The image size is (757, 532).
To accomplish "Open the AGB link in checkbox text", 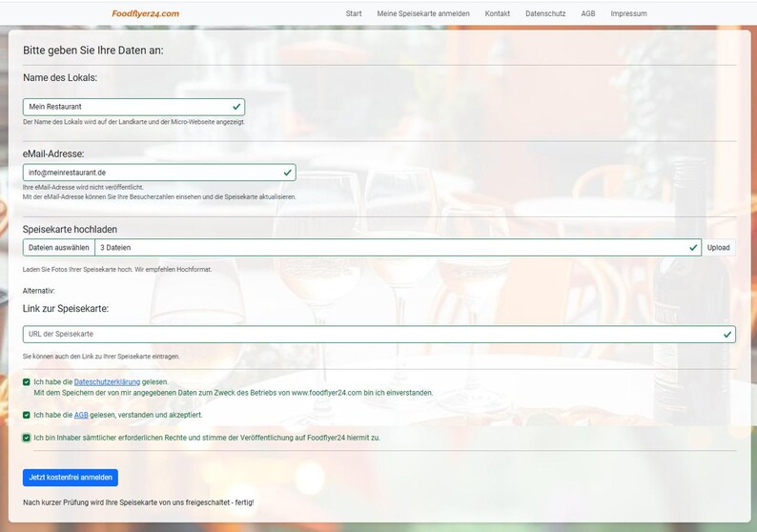I will [81, 415].
